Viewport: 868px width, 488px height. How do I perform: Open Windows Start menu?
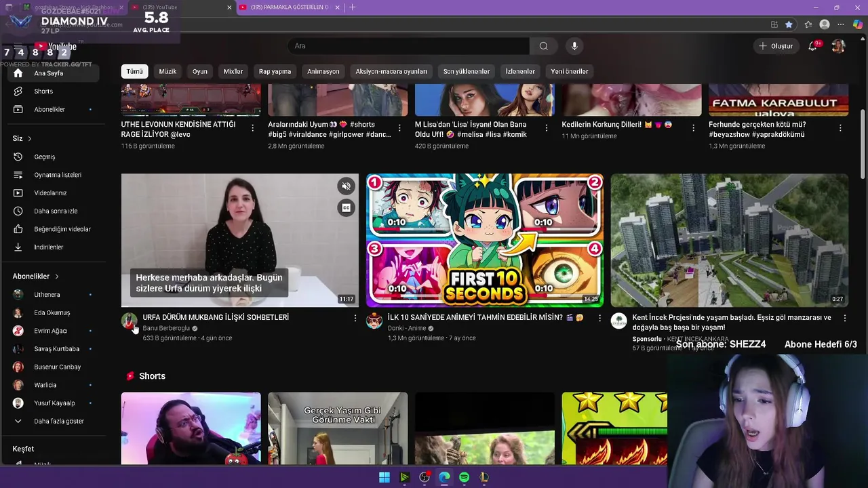pyautogui.click(x=384, y=477)
